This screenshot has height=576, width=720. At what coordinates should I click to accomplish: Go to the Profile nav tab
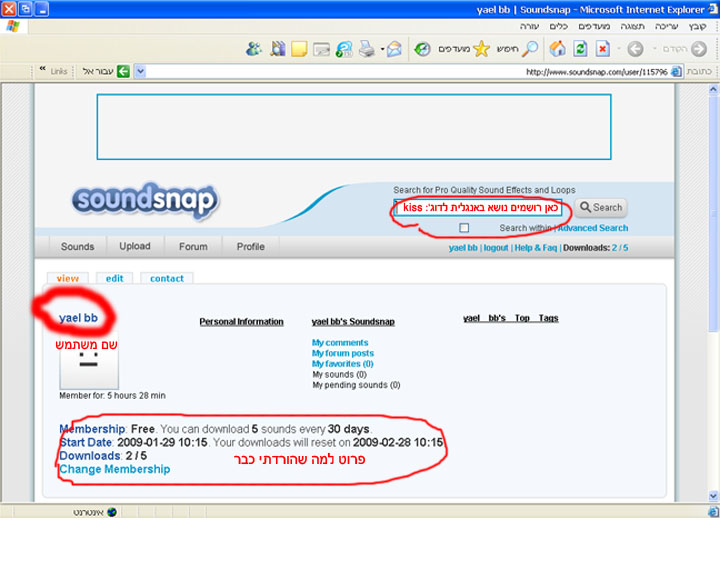(251, 247)
